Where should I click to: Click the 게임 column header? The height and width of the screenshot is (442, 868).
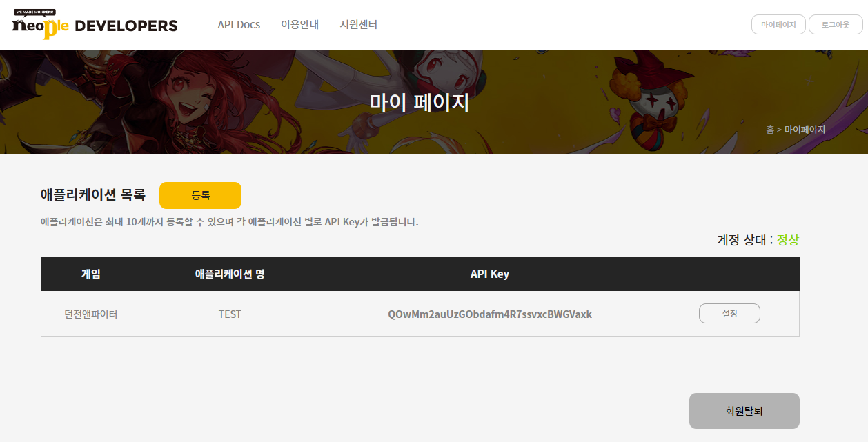coord(91,274)
